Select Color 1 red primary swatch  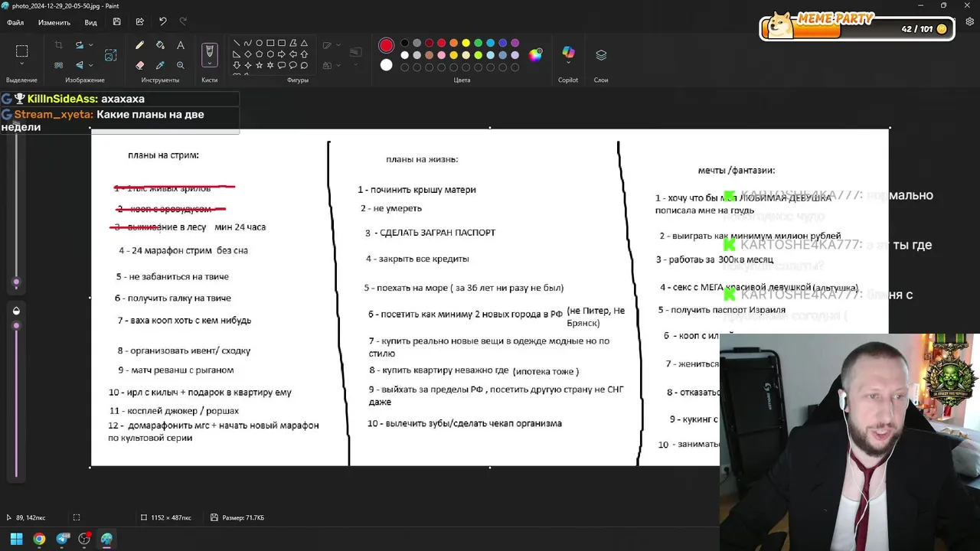click(386, 46)
